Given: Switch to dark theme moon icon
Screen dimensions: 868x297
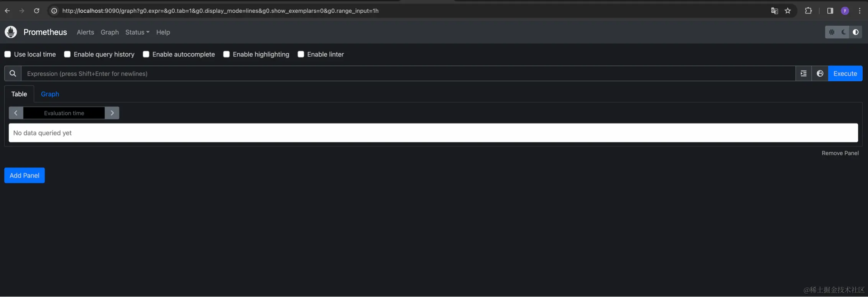Looking at the screenshot, I should 843,32.
